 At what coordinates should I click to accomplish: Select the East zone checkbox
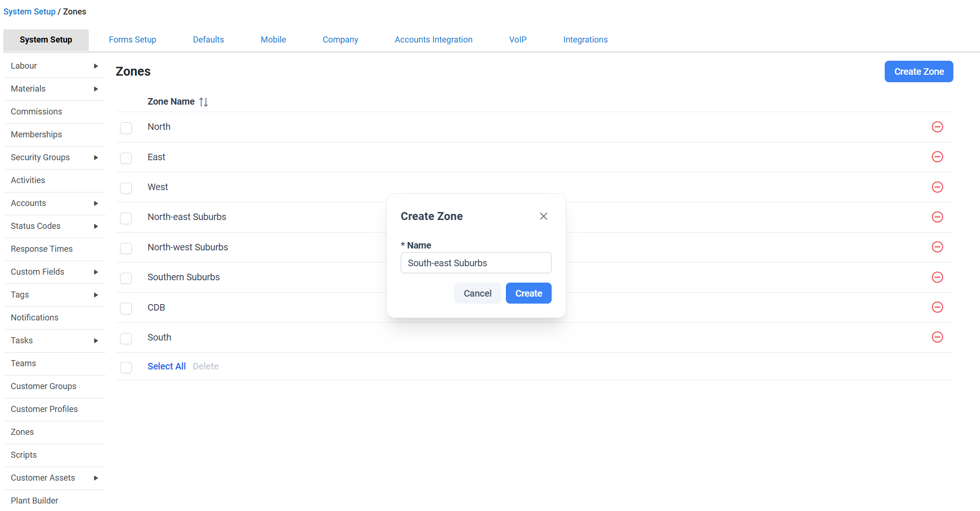[126, 158]
